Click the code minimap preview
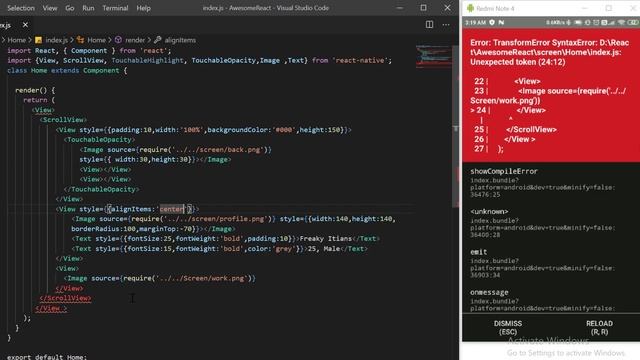The height and width of the screenshot is (360, 640). click(x=433, y=56)
